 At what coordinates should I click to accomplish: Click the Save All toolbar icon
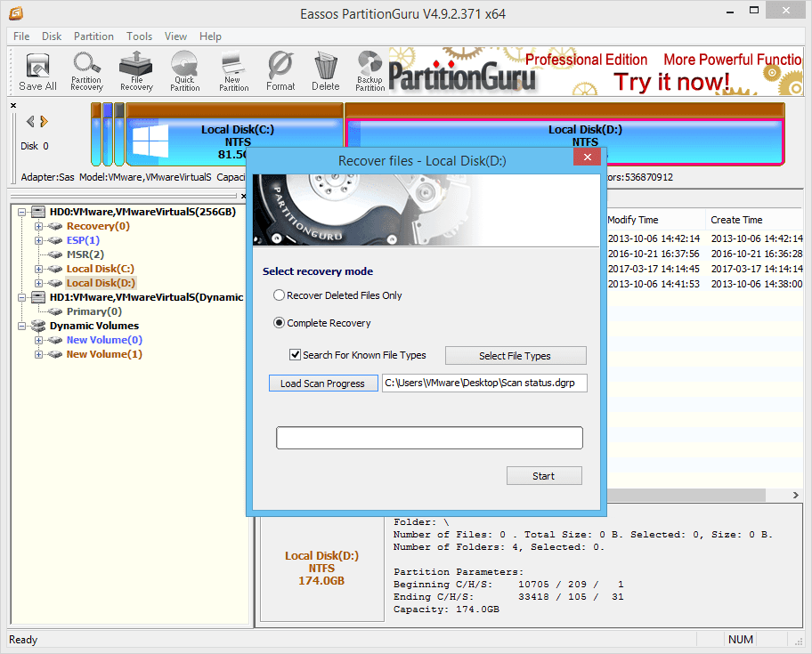37,72
